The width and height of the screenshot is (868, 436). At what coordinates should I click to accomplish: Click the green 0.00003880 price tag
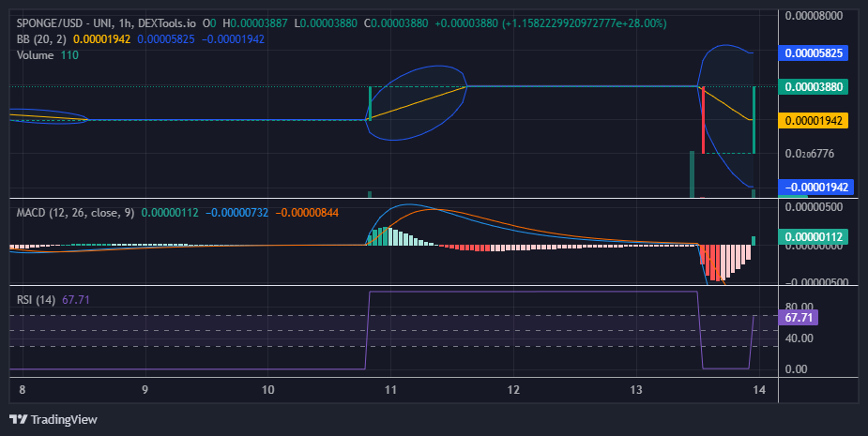814,87
